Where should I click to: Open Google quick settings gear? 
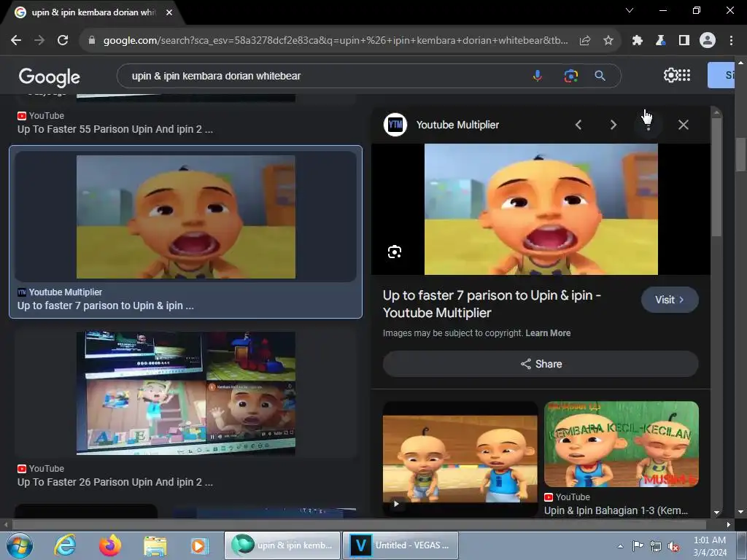point(670,75)
